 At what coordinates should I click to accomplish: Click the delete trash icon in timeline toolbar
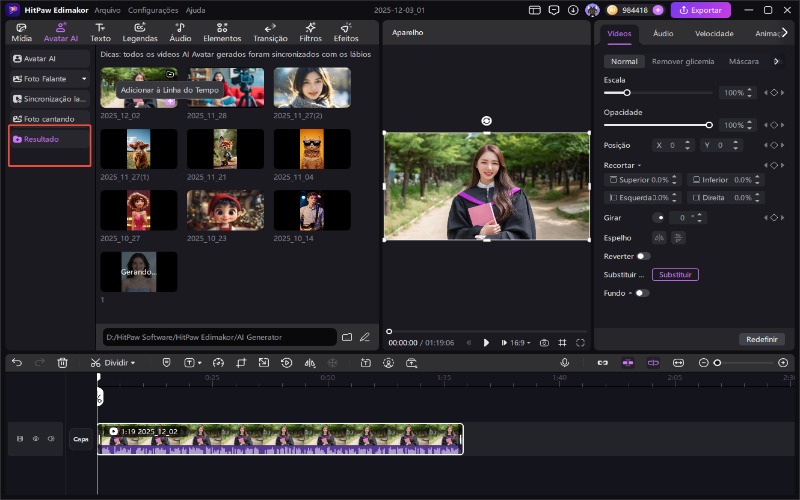(x=62, y=363)
